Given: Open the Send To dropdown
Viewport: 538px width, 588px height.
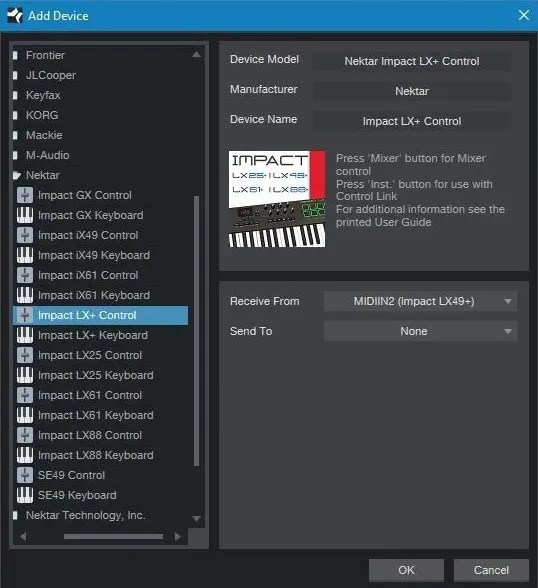Looking at the screenshot, I should (x=420, y=331).
